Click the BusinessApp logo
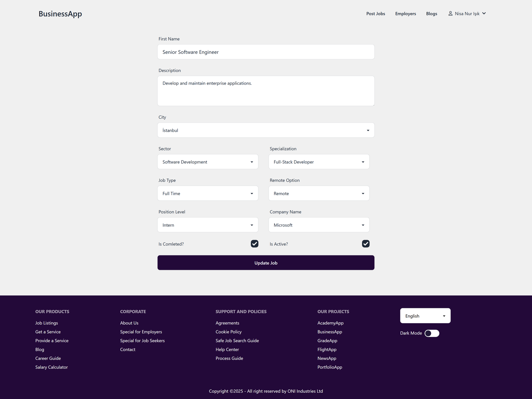Viewport: 532px width, 399px height. 60,14
